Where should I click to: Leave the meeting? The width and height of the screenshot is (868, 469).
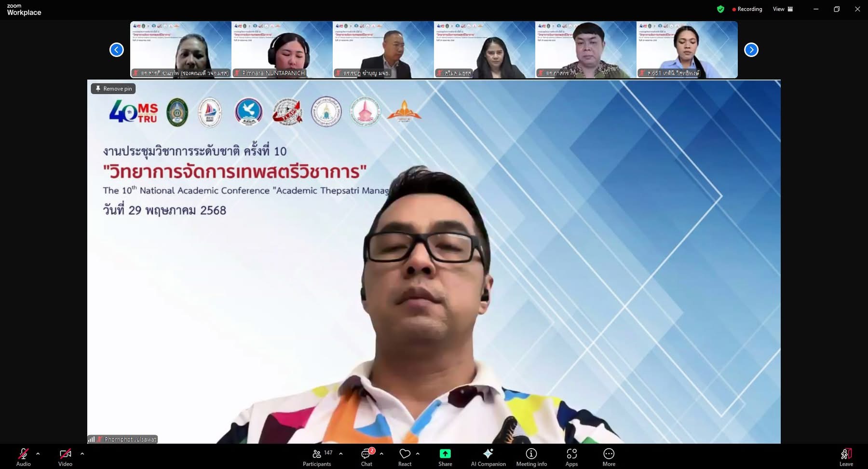tap(846, 457)
